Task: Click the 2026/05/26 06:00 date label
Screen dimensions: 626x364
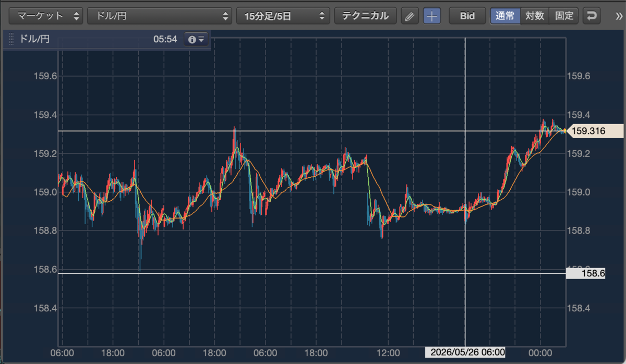Action: 466,353
